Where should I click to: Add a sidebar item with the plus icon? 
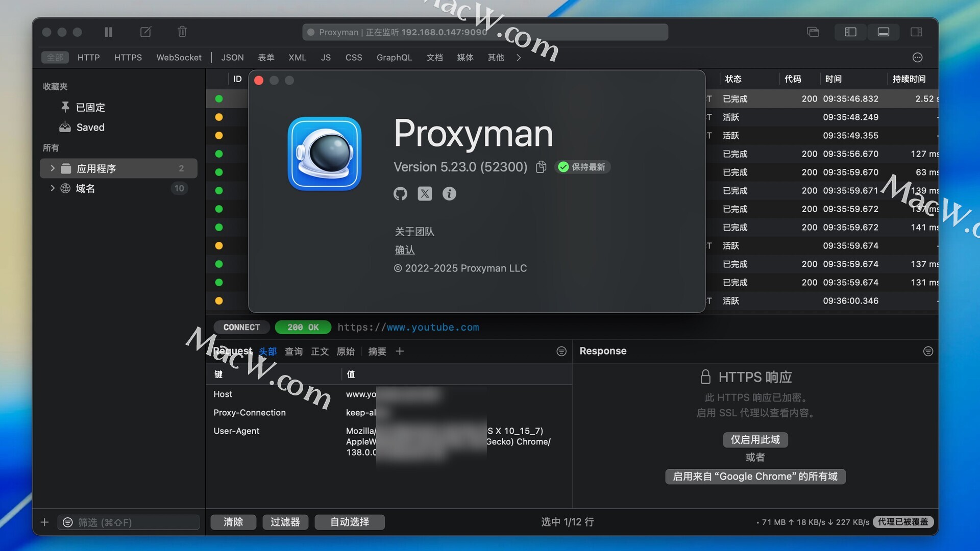44,522
